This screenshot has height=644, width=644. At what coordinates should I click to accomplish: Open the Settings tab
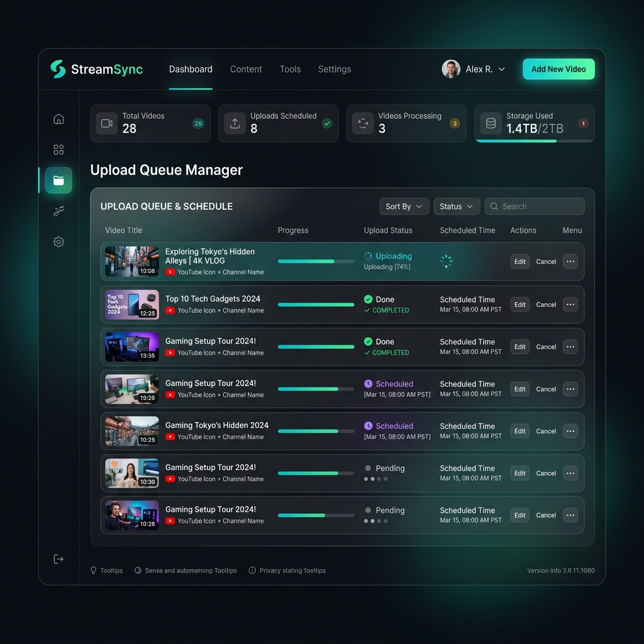(x=335, y=69)
